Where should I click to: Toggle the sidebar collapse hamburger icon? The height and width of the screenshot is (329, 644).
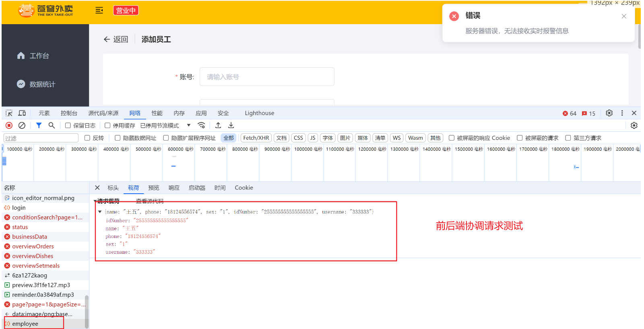pyautogui.click(x=99, y=10)
